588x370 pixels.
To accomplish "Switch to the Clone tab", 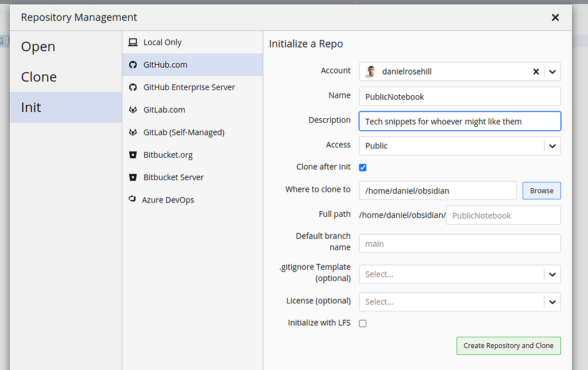I will [38, 76].
